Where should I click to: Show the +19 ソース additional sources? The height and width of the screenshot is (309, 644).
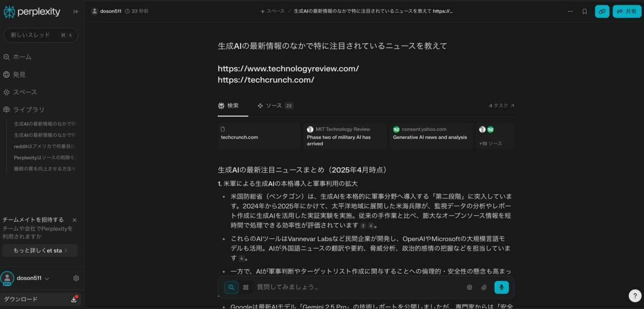coord(495,137)
